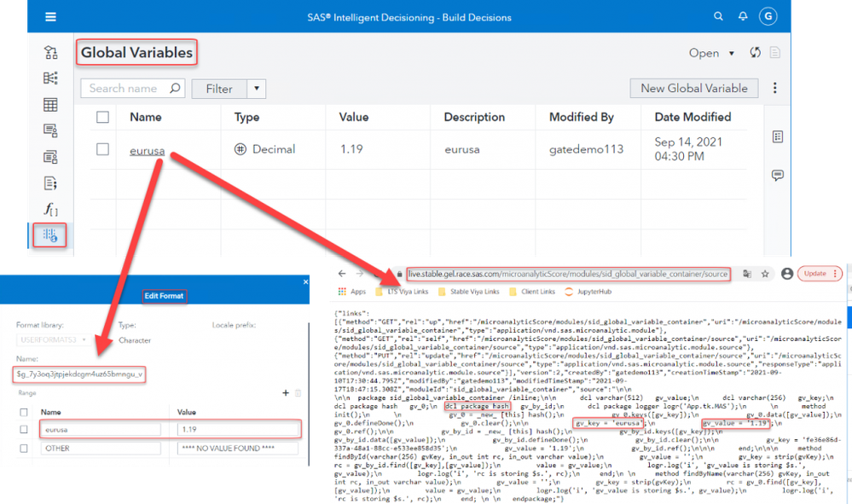Click the Filter button
This screenshot has height=504, width=852.
pos(219,89)
